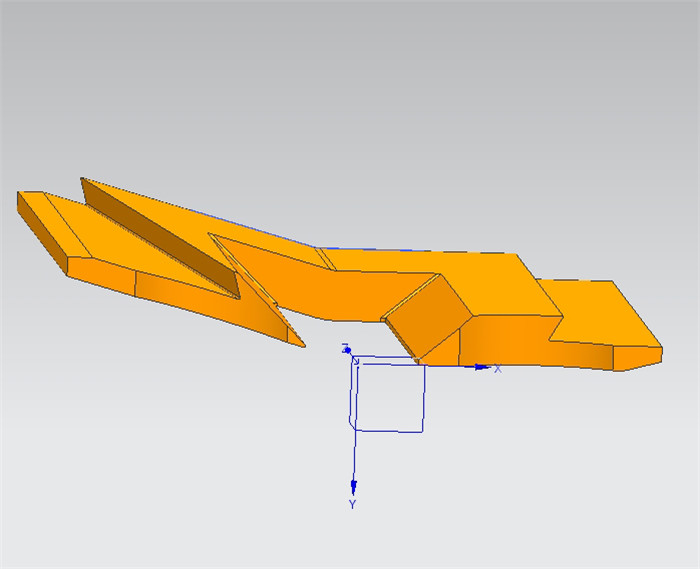Select the Y axis label text

tap(352, 505)
